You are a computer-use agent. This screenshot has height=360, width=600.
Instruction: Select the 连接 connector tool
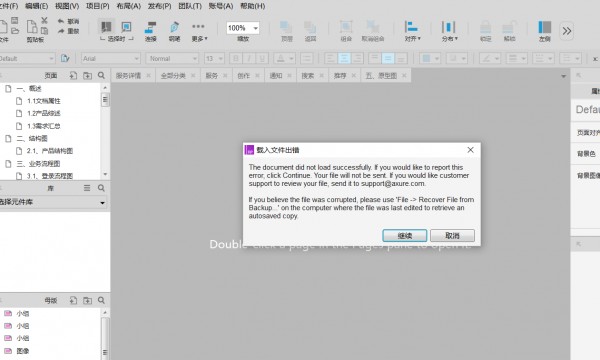(x=150, y=31)
